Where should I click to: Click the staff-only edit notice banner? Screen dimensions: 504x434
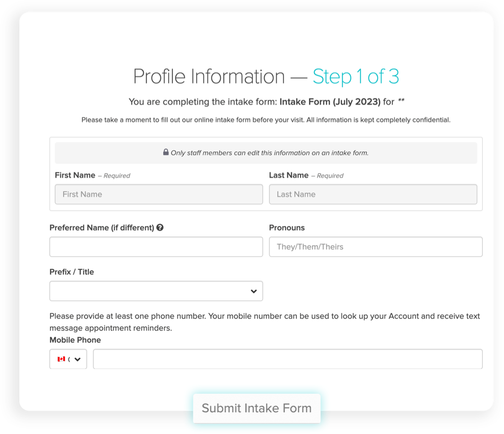pyautogui.click(x=266, y=152)
